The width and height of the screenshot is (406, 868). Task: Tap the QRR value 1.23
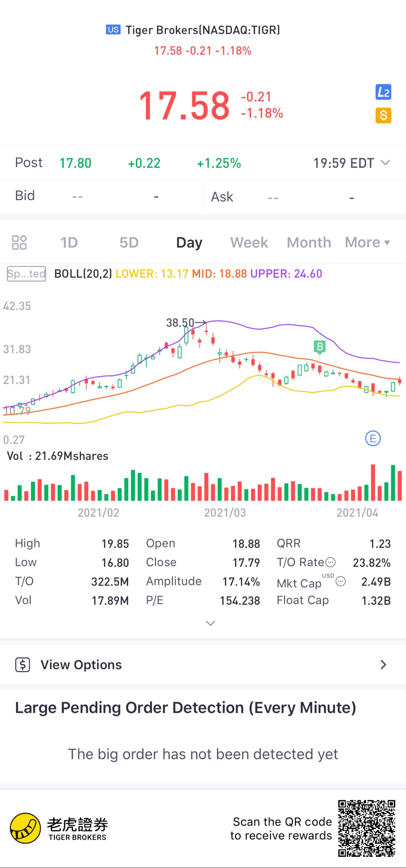click(x=380, y=544)
